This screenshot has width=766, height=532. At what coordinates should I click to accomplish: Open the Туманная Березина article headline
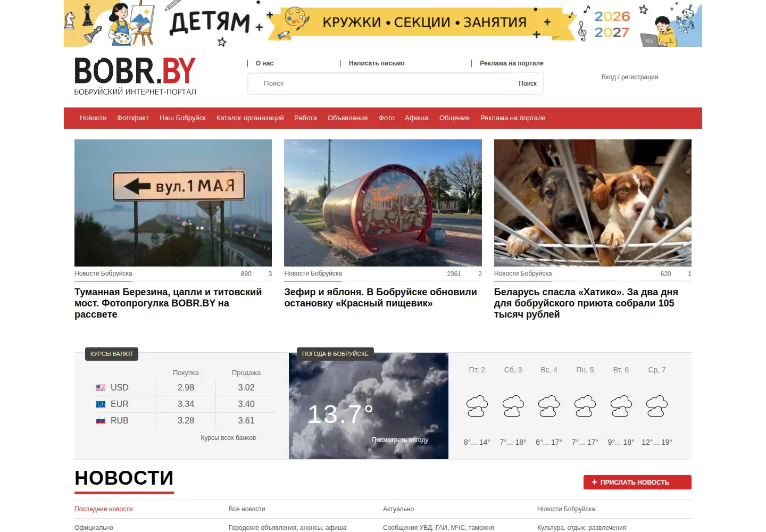168,303
